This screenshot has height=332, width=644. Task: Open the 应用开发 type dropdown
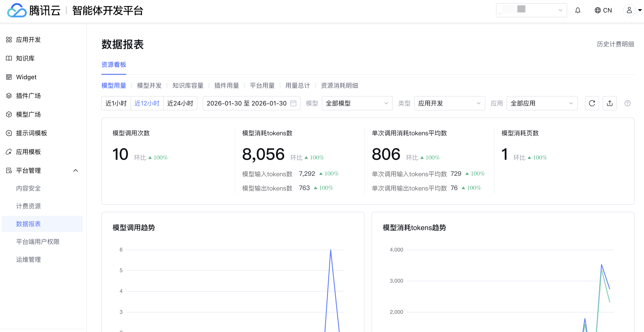[449, 103]
